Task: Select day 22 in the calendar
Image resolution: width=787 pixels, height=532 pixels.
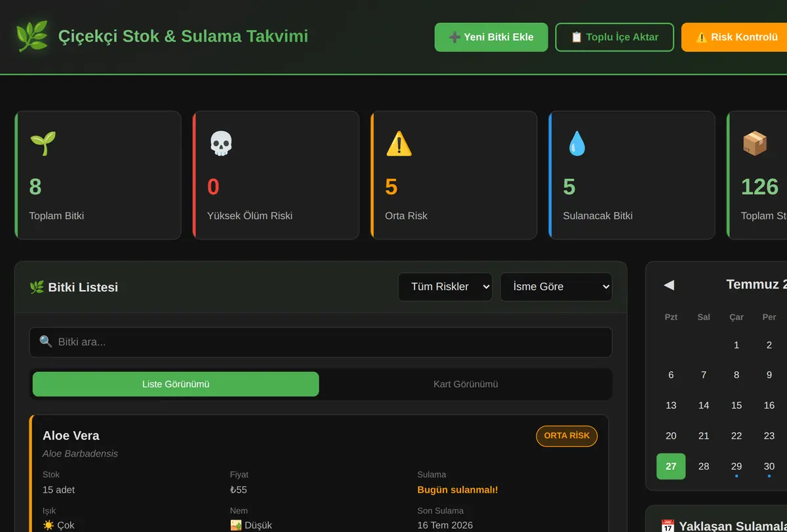Action: click(x=737, y=436)
